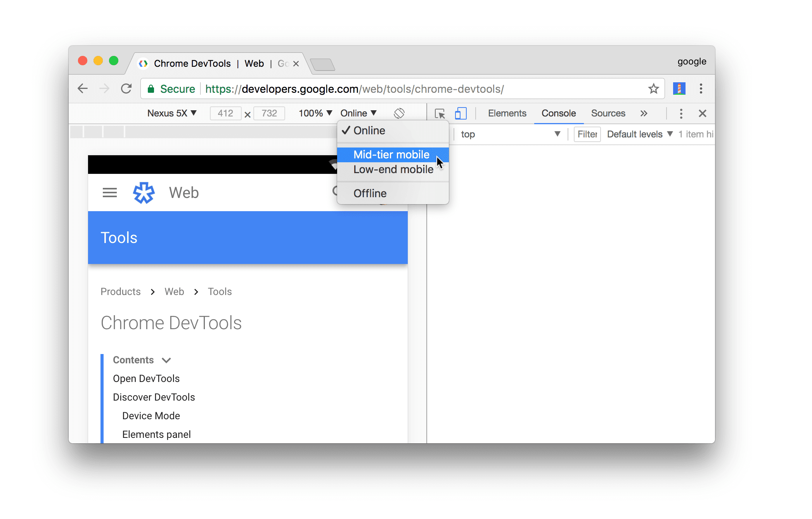Image resolution: width=812 pixels, height=519 pixels.
Task: Click the Console filter input field
Action: point(588,134)
